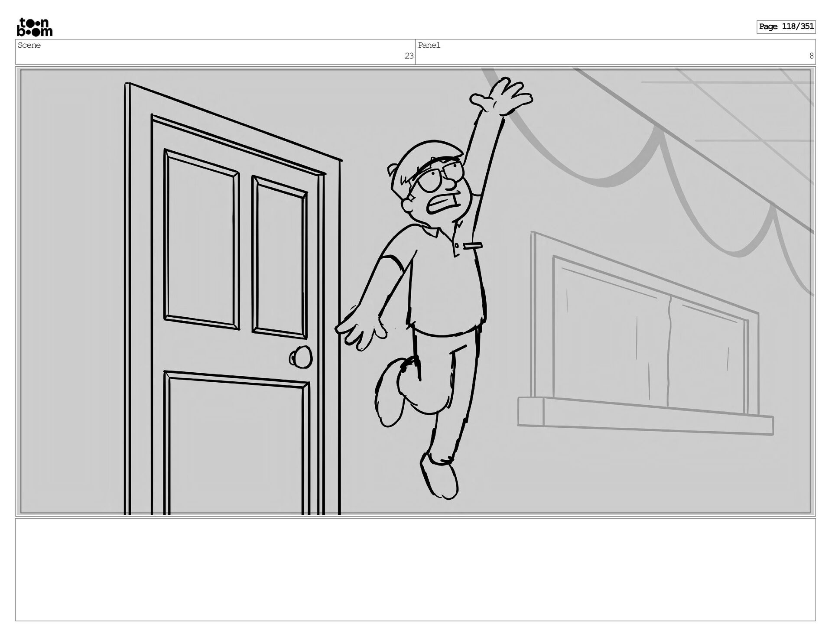The width and height of the screenshot is (832, 644).
Task: Click panel number 8
Action: 811,56
